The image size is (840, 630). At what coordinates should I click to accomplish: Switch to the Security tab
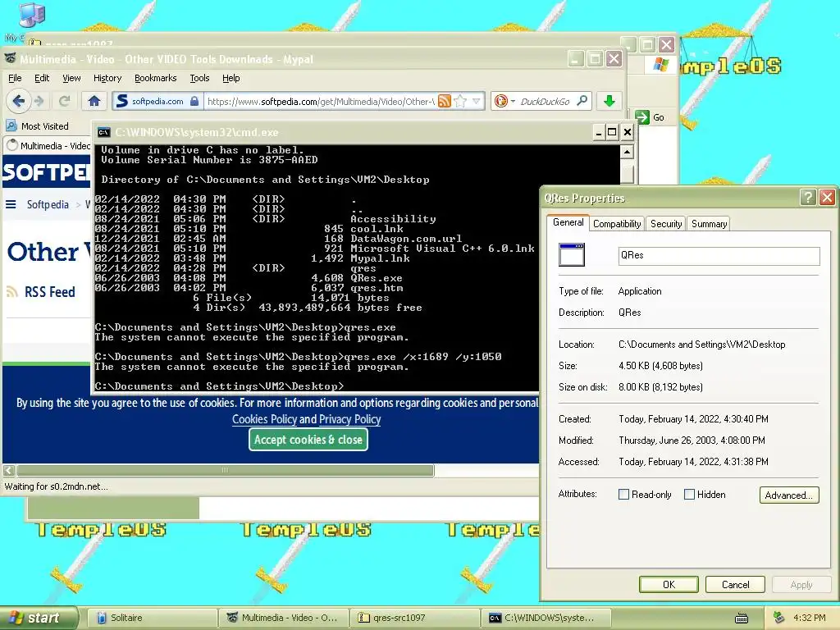point(666,224)
